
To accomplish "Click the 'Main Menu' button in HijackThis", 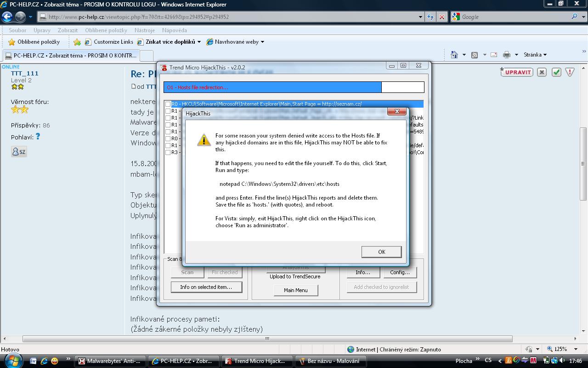I will 296,290.
